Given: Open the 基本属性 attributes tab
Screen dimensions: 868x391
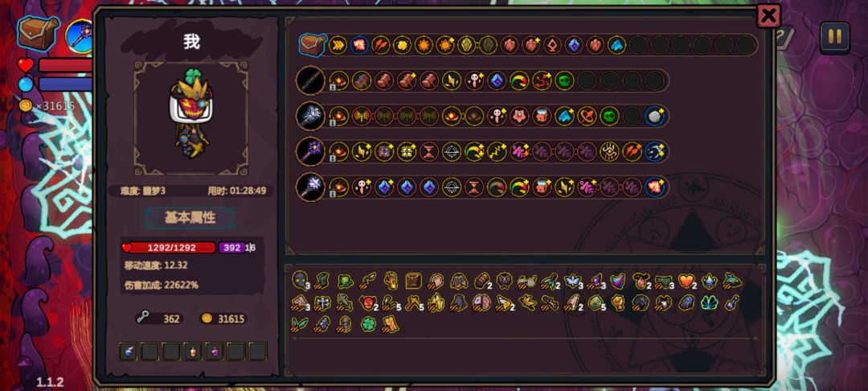Looking at the screenshot, I should (190, 218).
